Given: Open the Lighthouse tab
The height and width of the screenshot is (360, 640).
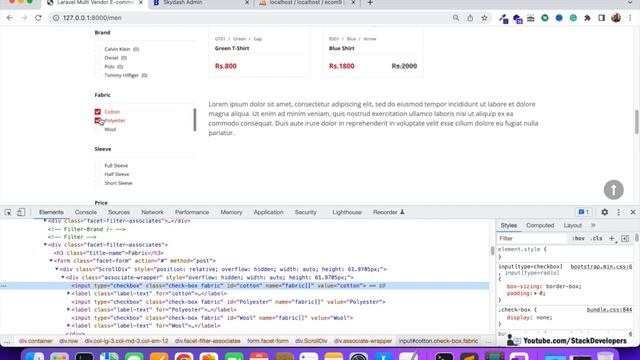Looking at the screenshot, I should point(347,212).
